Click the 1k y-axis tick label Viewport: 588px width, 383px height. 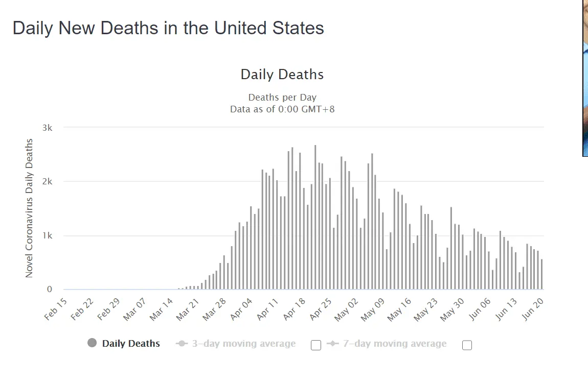tap(47, 236)
